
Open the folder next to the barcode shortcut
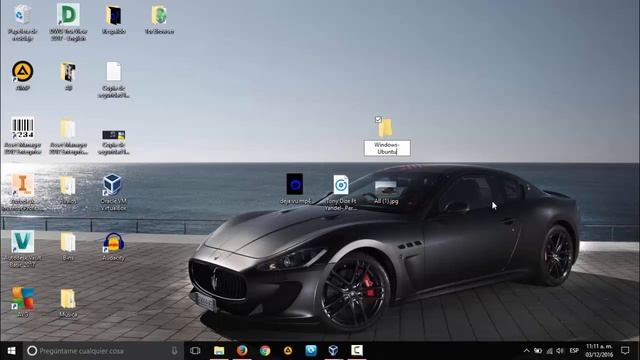[x=68, y=129]
